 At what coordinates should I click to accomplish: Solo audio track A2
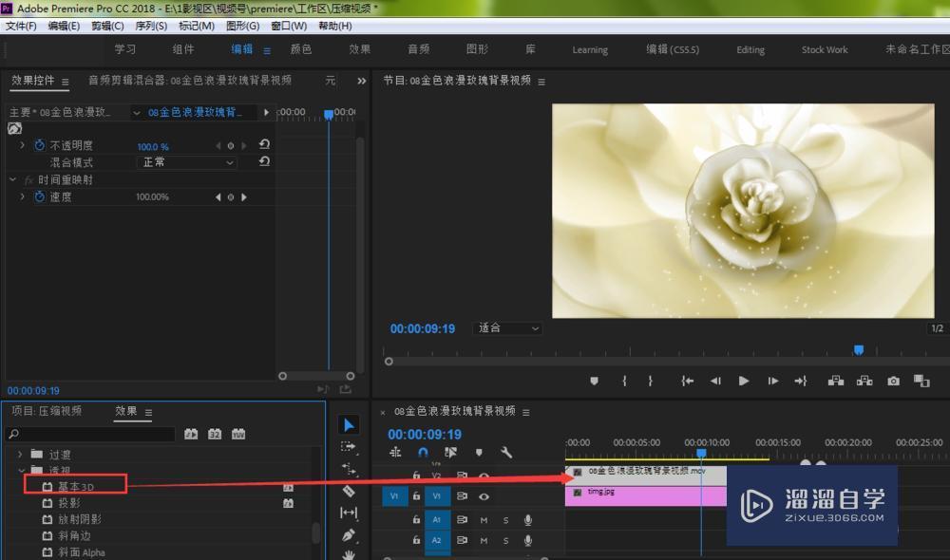[506, 541]
